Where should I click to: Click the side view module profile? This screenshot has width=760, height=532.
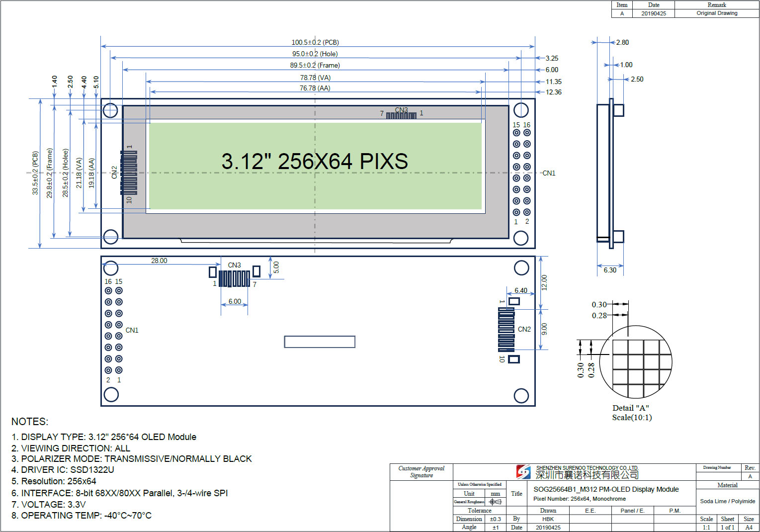[610, 173]
